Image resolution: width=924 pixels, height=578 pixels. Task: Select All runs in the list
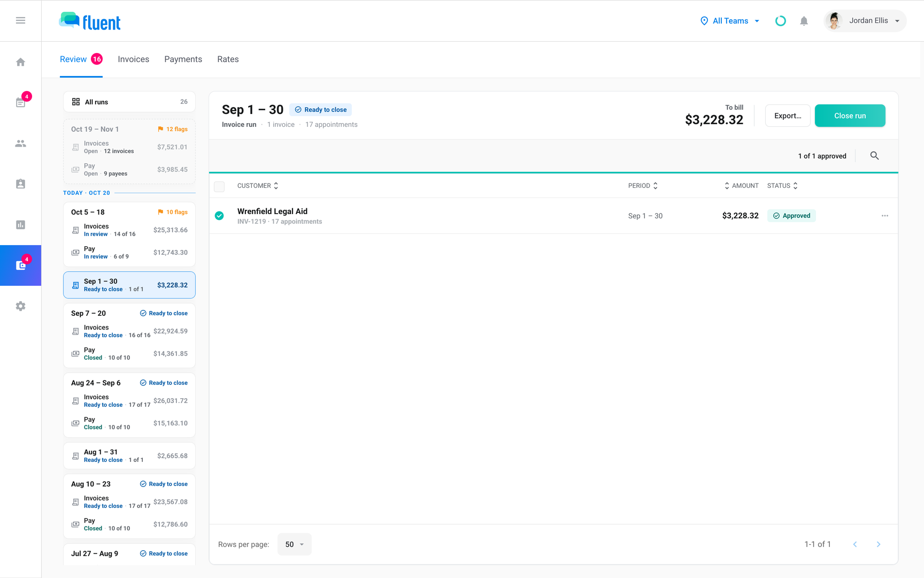pyautogui.click(x=129, y=102)
